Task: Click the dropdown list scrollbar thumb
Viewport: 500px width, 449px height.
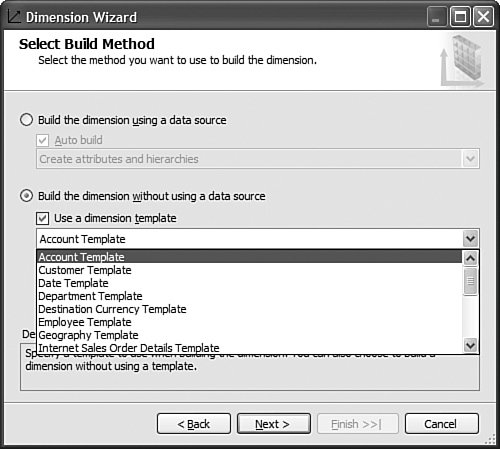Action: tap(470, 281)
